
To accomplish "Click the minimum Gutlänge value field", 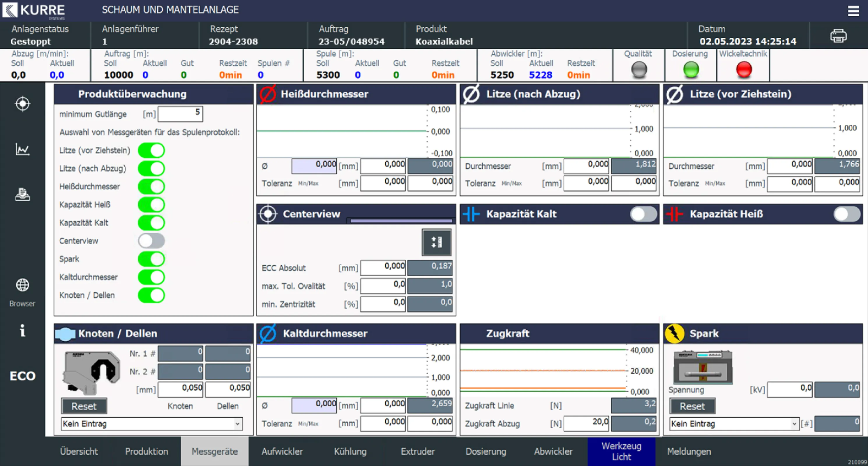I will tap(180, 114).
